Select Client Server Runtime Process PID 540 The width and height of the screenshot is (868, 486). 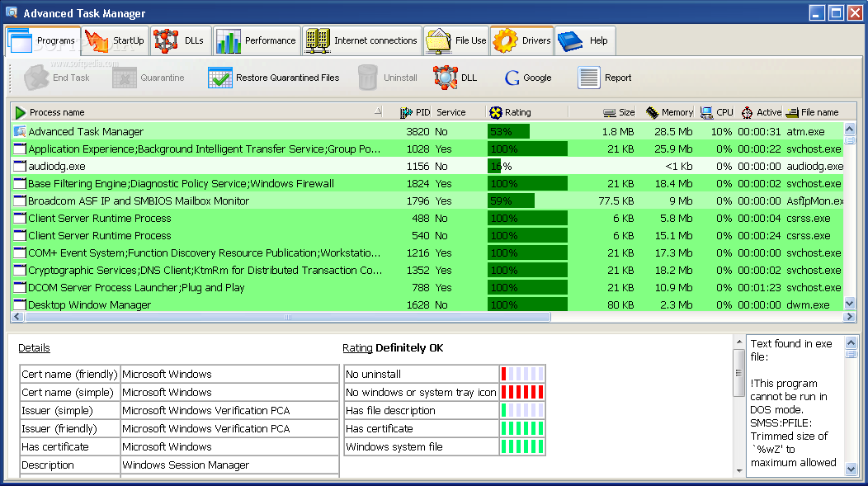427,236
